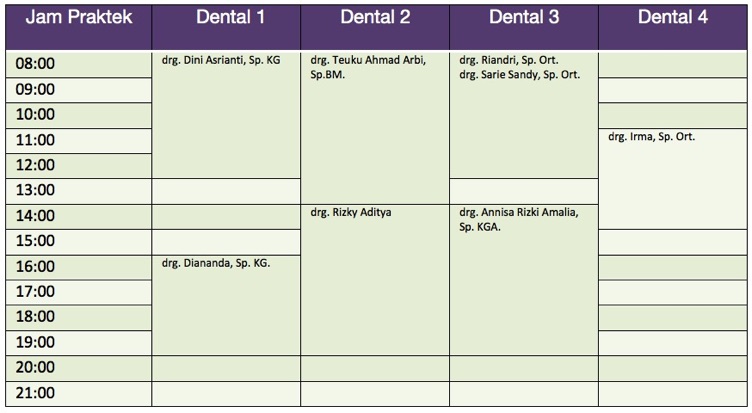Click the 14:00 time row label
Image resolution: width=752 pixels, height=413 pixels.
(36, 216)
